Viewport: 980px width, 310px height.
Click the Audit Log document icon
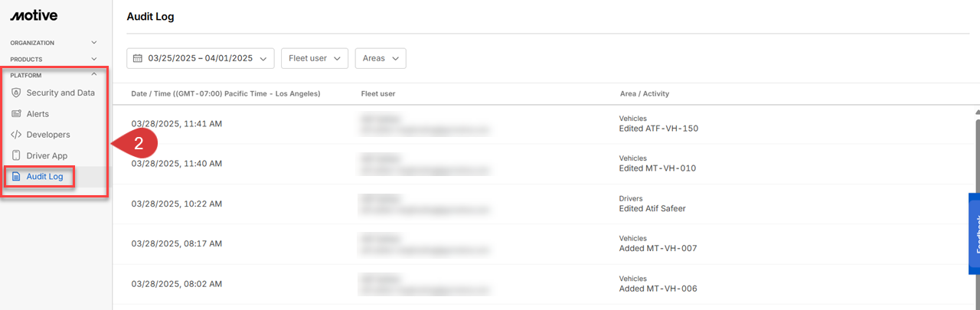[x=16, y=177]
